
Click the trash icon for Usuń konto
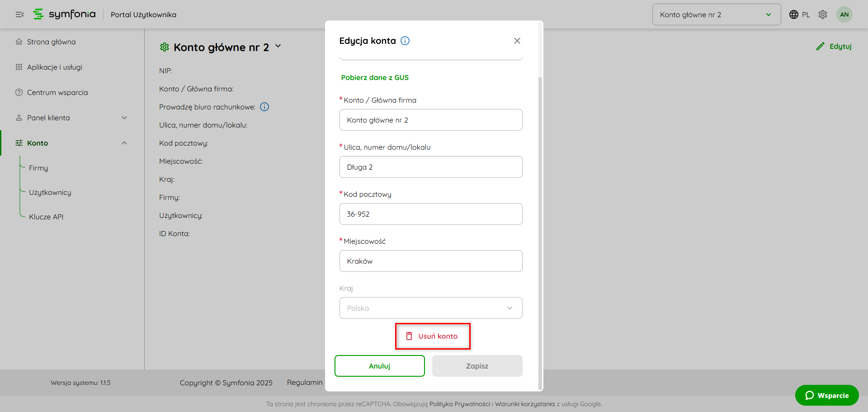click(x=409, y=336)
